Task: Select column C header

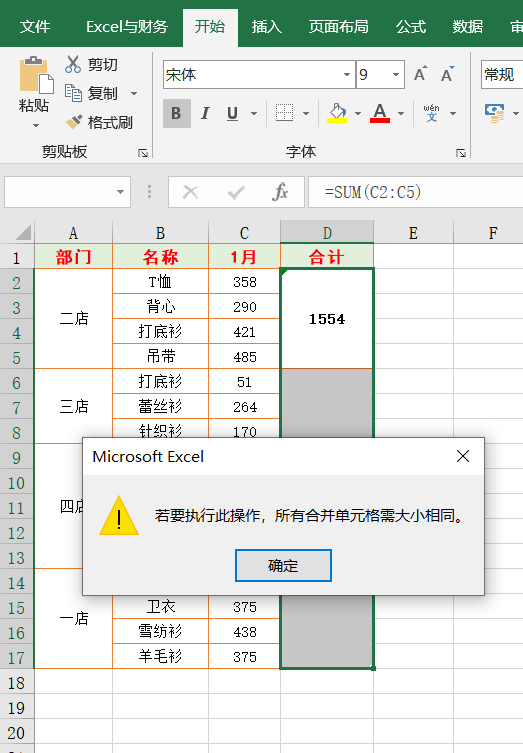Action: pyautogui.click(x=244, y=233)
